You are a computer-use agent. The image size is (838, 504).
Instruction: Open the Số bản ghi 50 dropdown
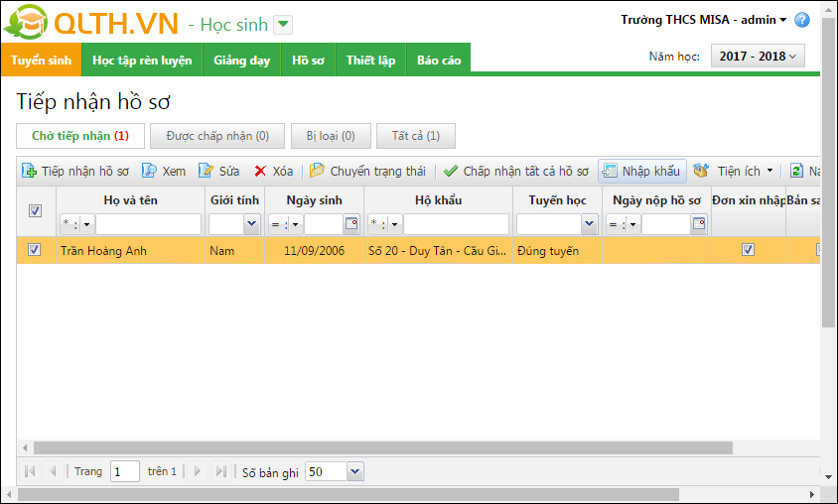click(355, 471)
